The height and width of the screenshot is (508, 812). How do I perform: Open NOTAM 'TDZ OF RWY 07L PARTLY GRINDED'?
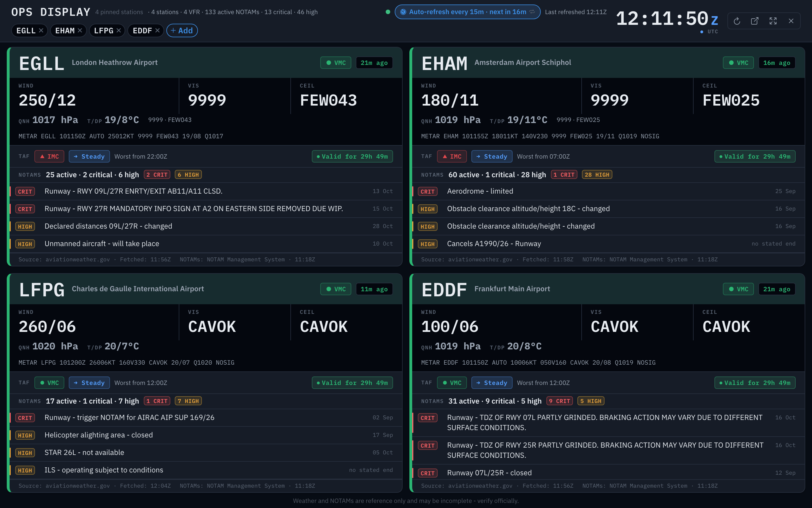coord(608,423)
